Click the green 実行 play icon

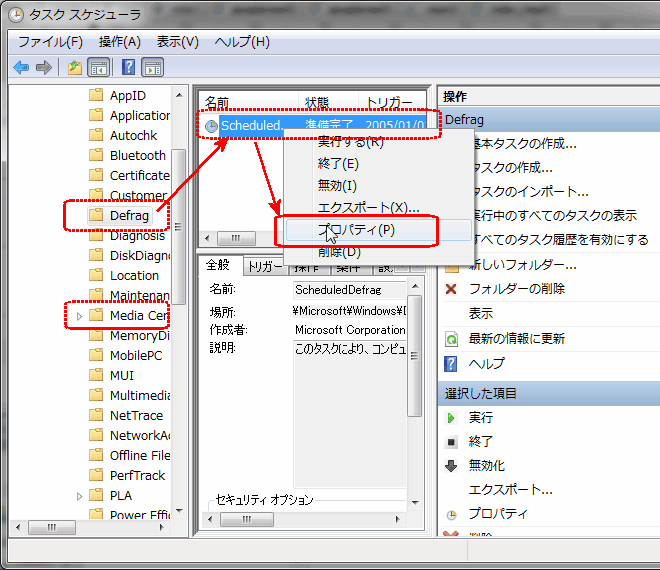pyautogui.click(x=451, y=417)
